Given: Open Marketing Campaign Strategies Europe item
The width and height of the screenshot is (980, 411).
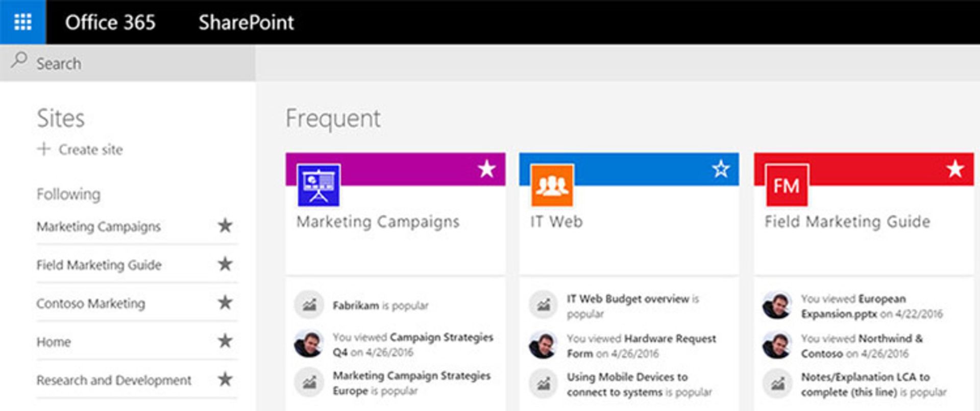Looking at the screenshot, I should (x=411, y=383).
